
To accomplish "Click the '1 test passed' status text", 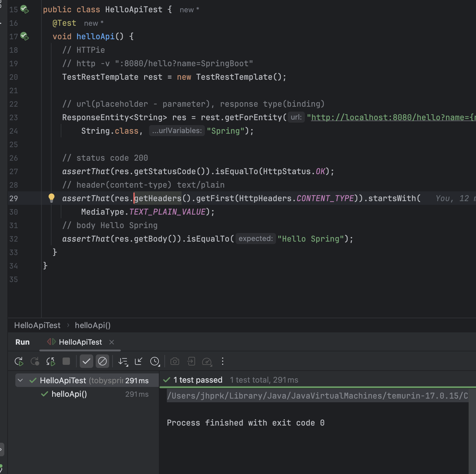I will (198, 380).
